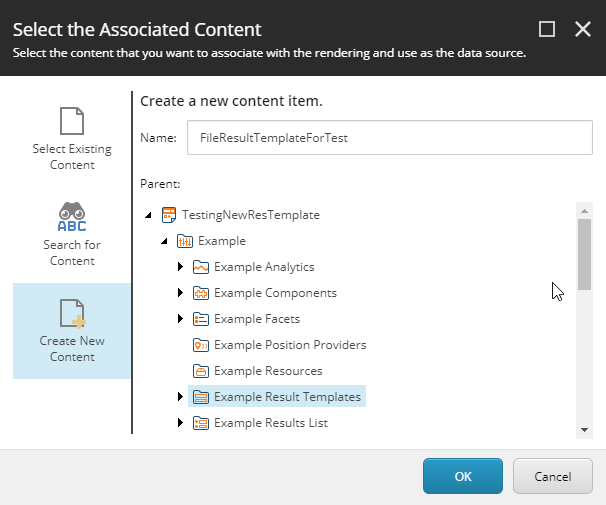
Task: Select the Example Analytics folder icon
Action: coord(201,267)
